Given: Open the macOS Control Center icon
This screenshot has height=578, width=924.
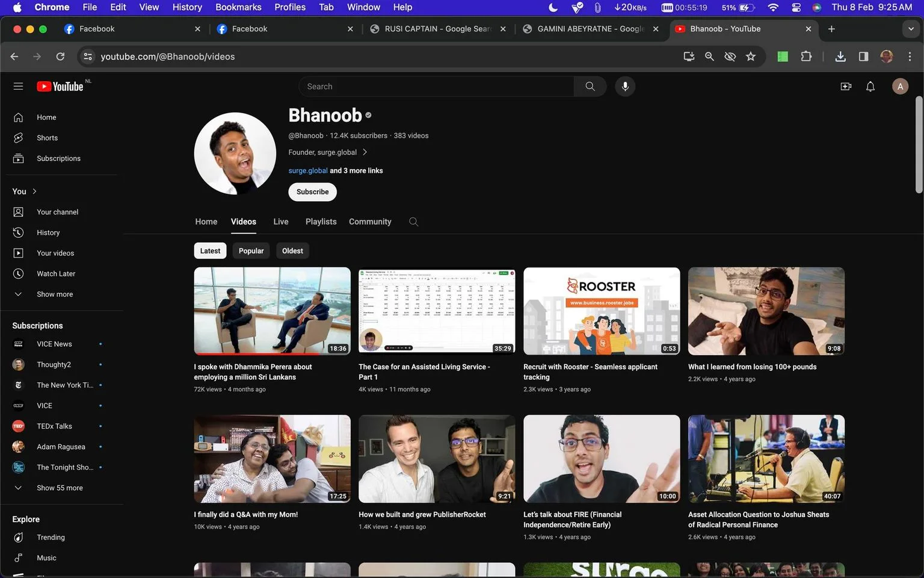Looking at the screenshot, I should [x=796, y=7].
